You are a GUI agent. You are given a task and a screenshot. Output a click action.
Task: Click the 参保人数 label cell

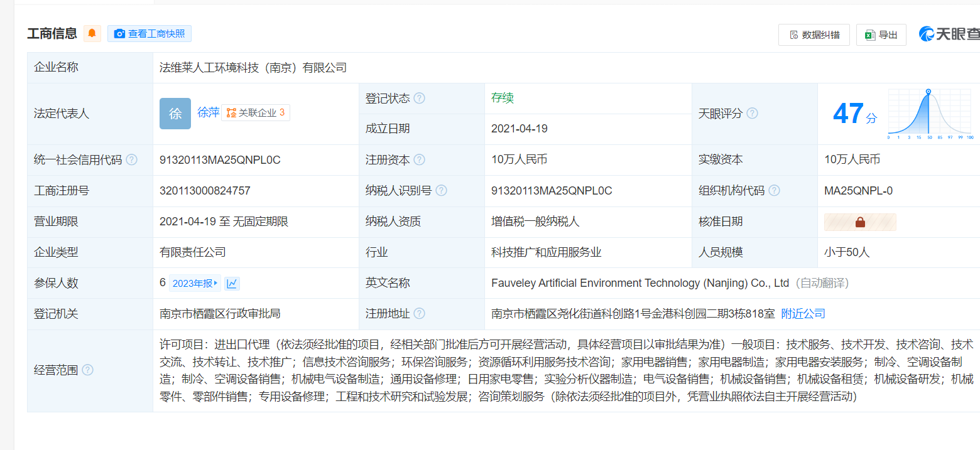click(x=90, y=283)
